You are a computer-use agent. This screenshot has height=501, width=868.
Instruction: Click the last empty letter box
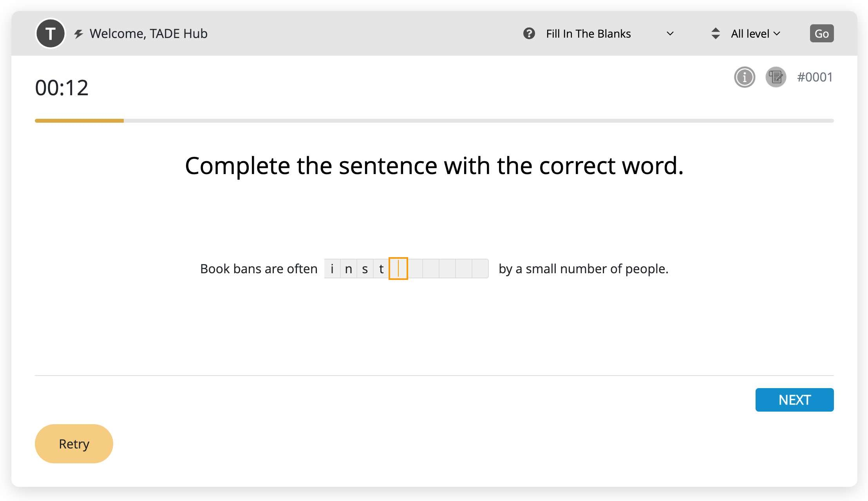point(480,269)
